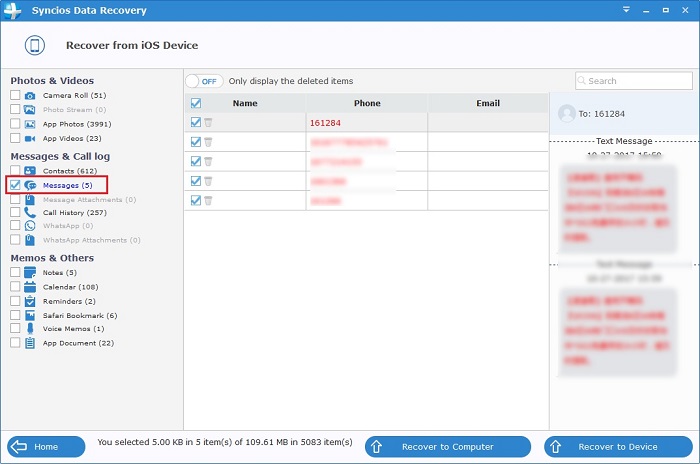Viewport: 700px width, 464px height.
Task: Click the Call History phone icon
Action: coord(30,213)
